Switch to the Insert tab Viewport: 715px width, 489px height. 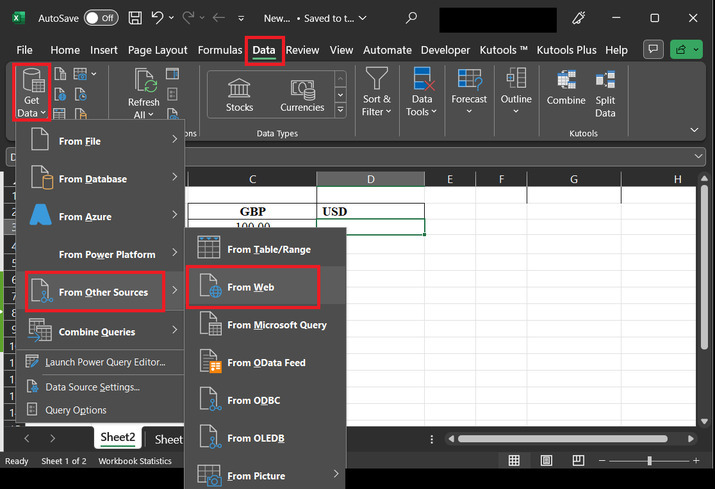coord(104,50)
